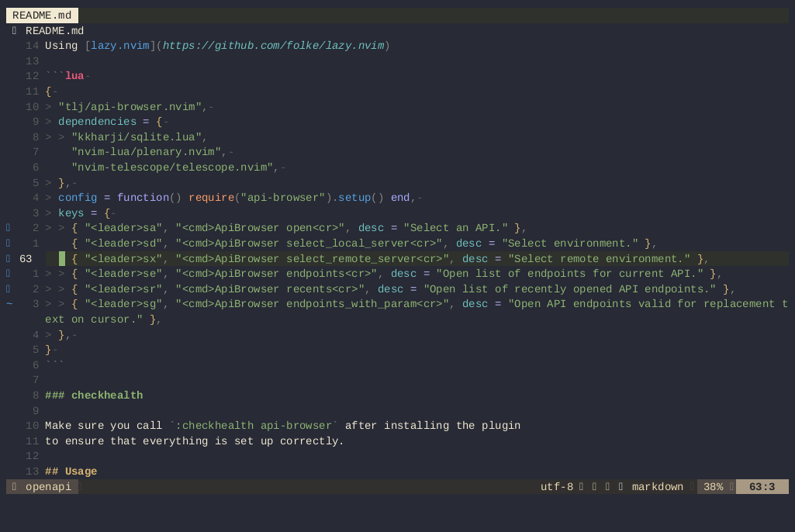Click the current line number 63 in the gutter
The height and width of the screenshot is (532, 795).
pyautogui.click(x=26, y=259)
